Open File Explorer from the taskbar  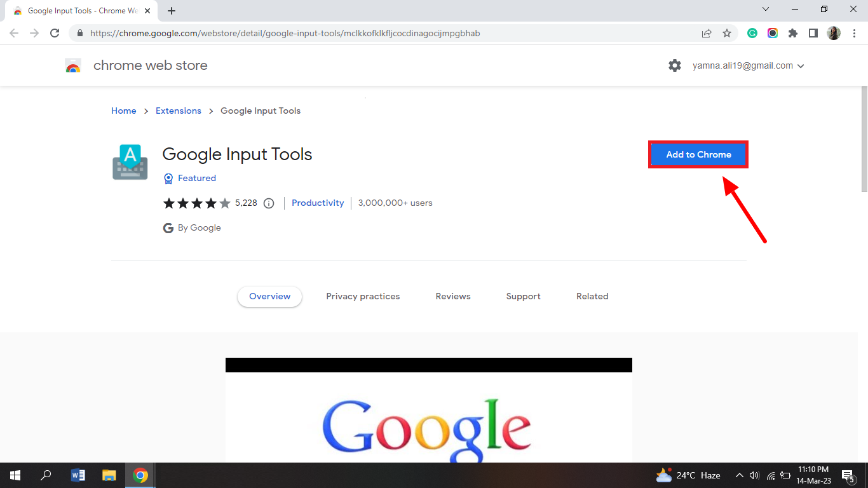click(x=109, y=475)
